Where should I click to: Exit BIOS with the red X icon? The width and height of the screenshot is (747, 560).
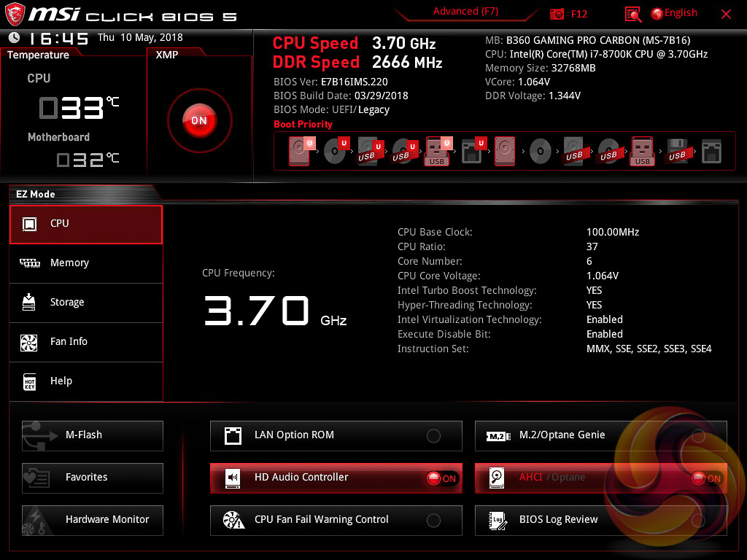726,15
